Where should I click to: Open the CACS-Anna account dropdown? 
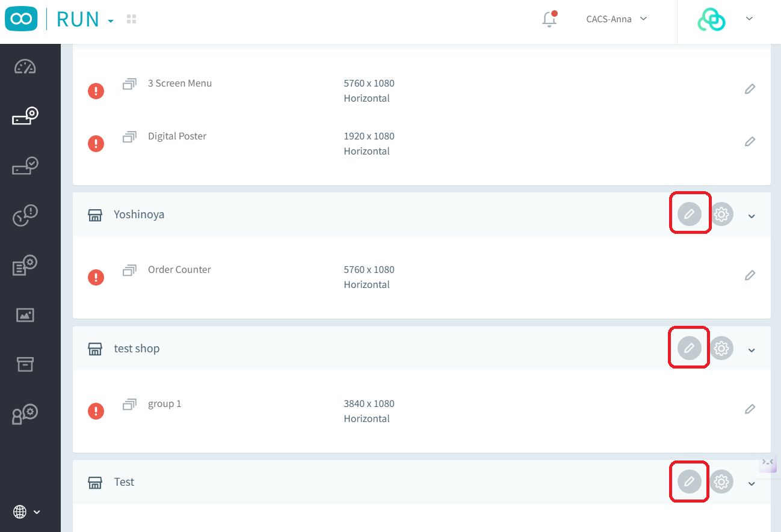click(617, 19)
